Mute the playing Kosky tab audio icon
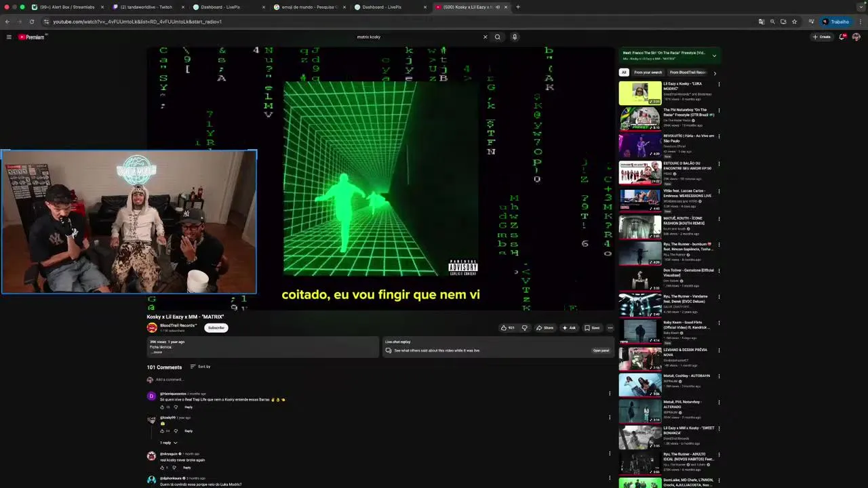Image resolution: width=868 pixels, height=488 pixels. [498, 7]
